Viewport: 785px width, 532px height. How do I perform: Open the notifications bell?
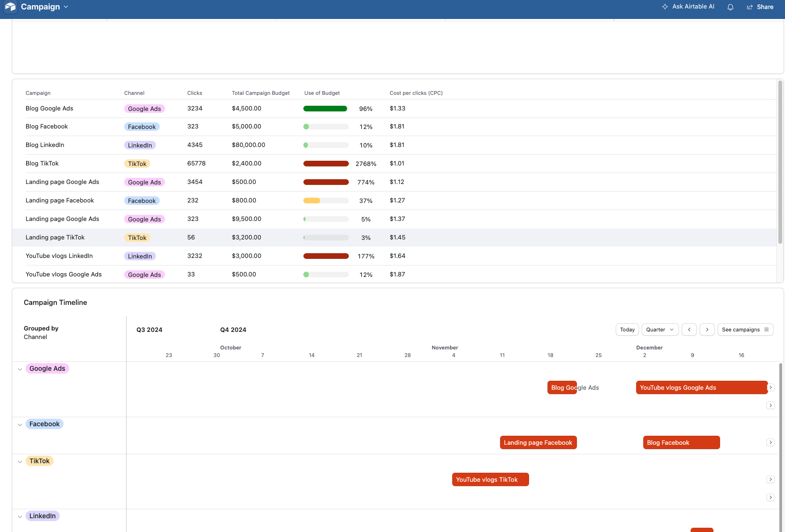click(730, 7)
